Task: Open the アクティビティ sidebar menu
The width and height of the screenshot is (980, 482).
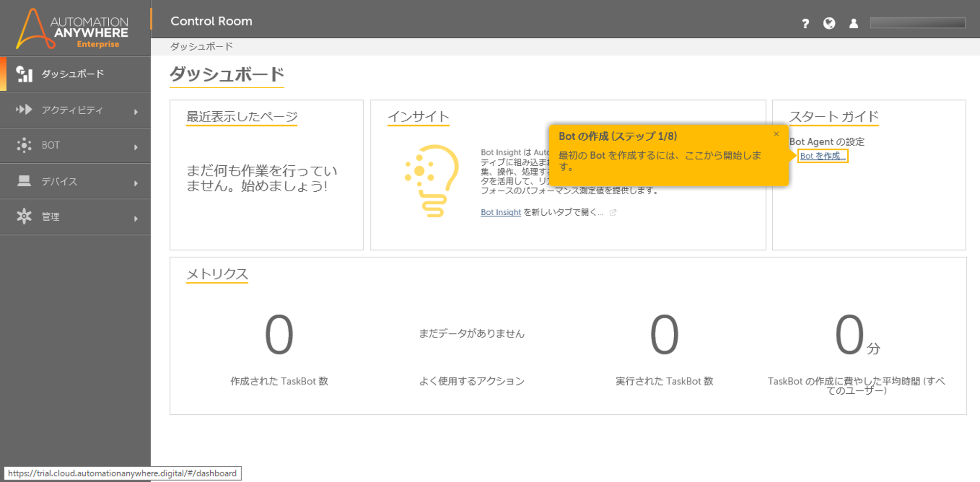Action: tap(75, 110)
